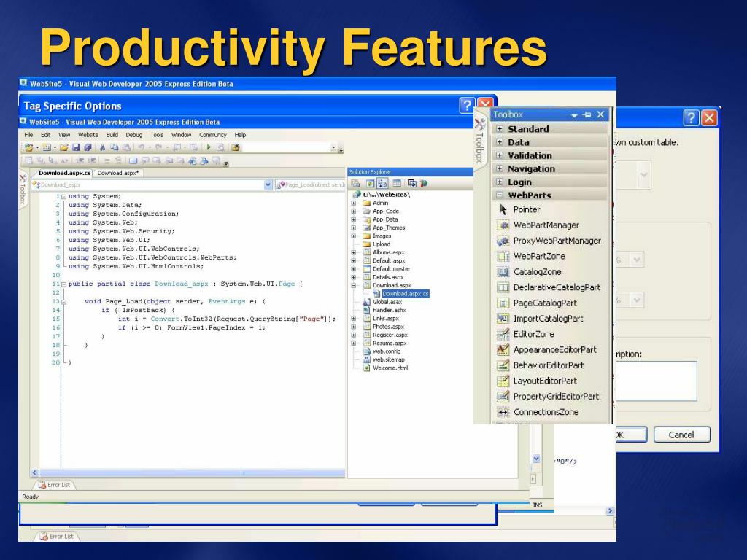747x560 pixels.
Task: Switch to the Download.aspx* editor tab
Action: click(x=118, y=173)
